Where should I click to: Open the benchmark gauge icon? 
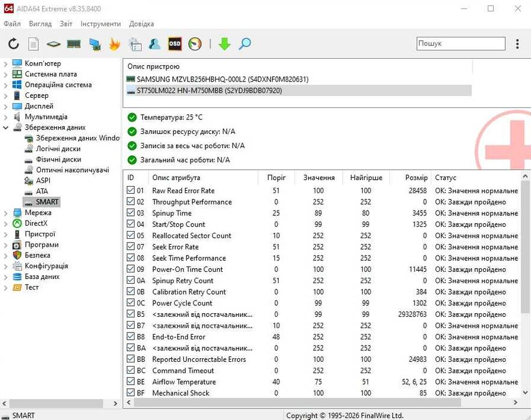tap(195, 44)
